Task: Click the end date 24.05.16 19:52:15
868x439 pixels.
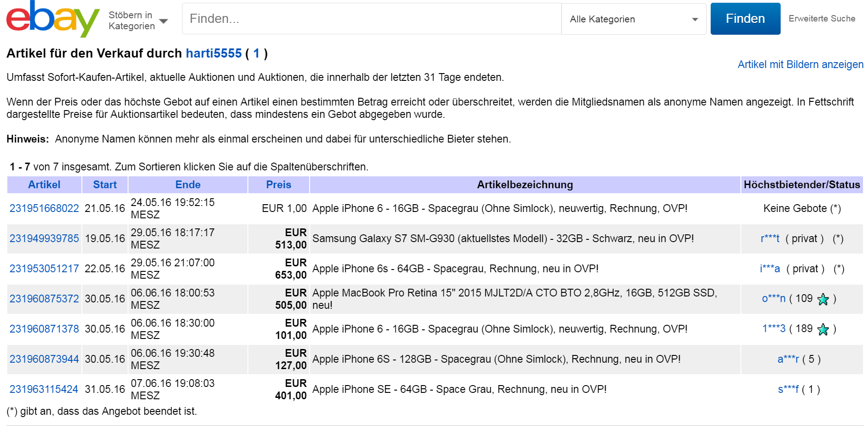Action: tap(172, 208)
